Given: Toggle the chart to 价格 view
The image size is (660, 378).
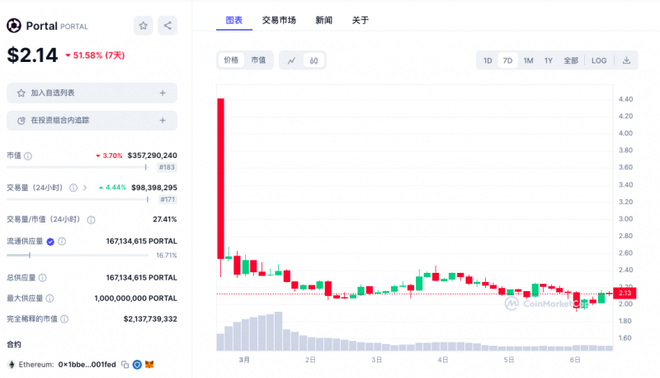Looking at the screenshot, I should [x=231, y=60].
